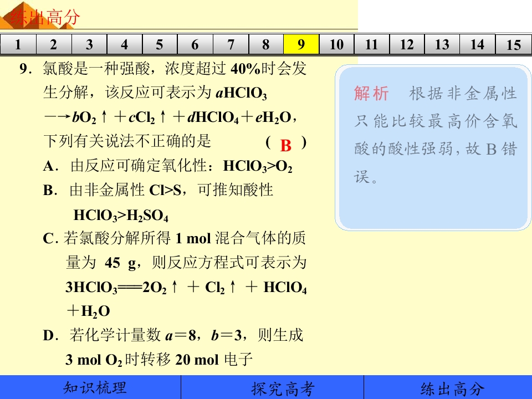Screen dimensions: 532x399
Task: Click the blue explanation box body
Action: point(433,147)
